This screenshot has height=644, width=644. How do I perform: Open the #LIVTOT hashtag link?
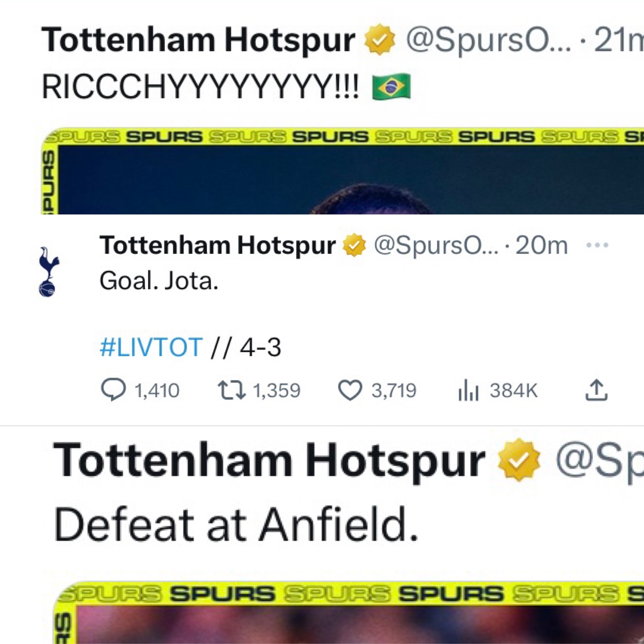coord(151,347)
